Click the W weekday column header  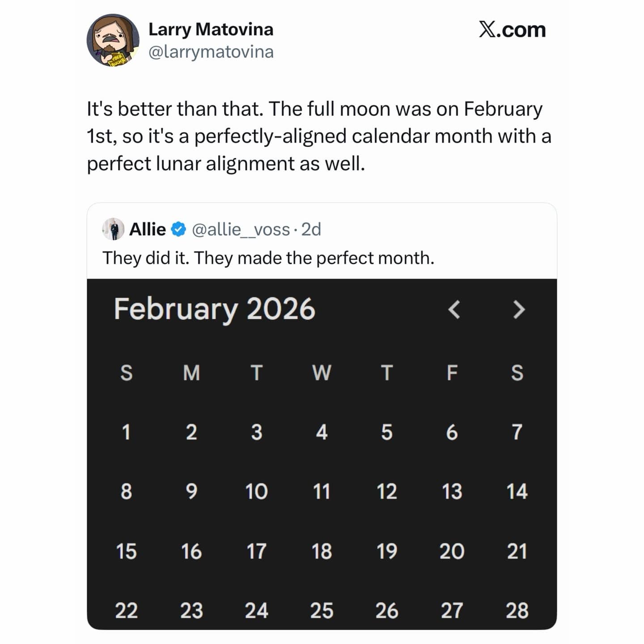[322, 373]
